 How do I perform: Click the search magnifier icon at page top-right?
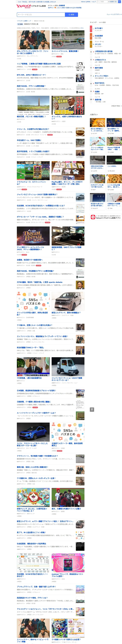pyautogui.click(x=120, y=2)
